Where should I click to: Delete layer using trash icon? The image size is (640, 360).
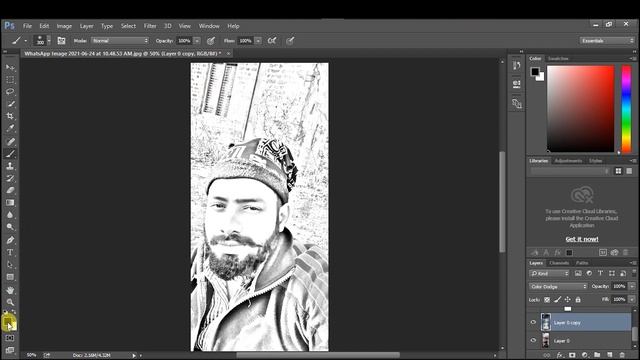[622, 355]
